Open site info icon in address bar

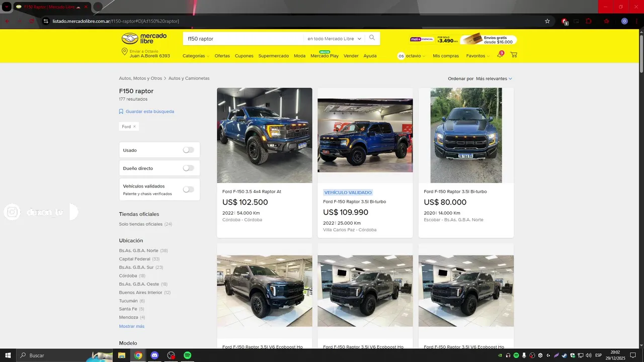pos(46,21)
